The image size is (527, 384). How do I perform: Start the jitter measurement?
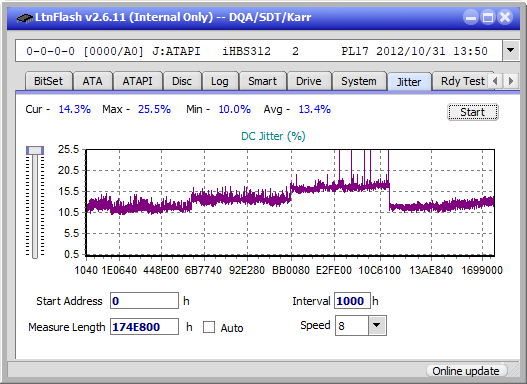click(x=473, y=112)
